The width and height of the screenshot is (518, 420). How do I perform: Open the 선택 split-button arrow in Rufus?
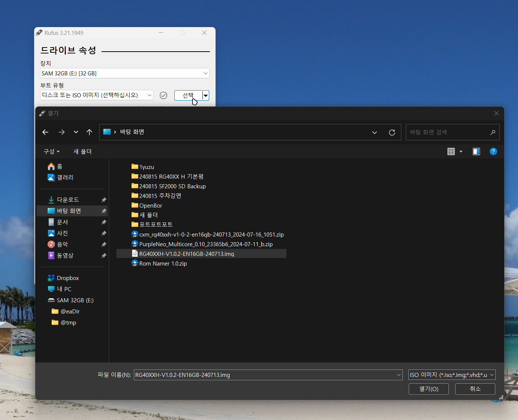[x=205, y=95]
